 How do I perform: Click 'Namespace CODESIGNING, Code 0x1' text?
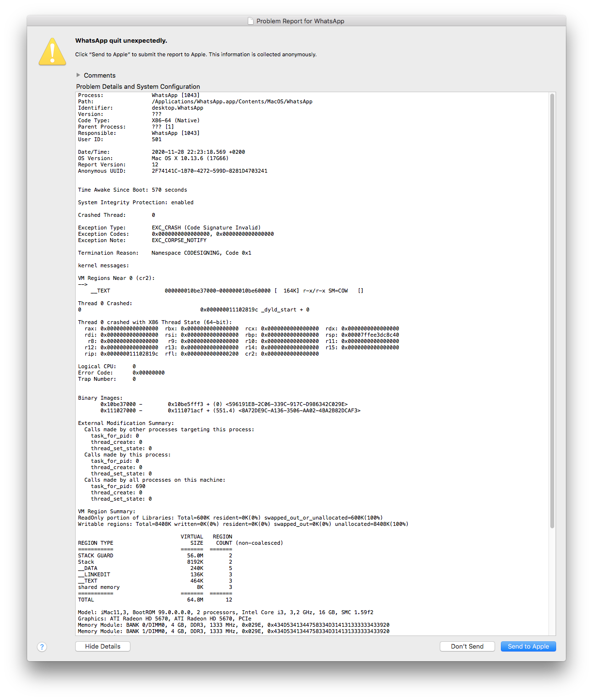[201, 253]
